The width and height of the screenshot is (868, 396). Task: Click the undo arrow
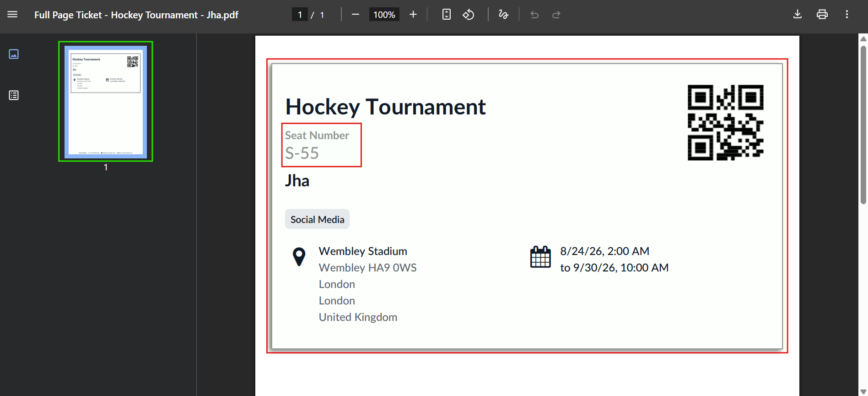tap(534, 15)
